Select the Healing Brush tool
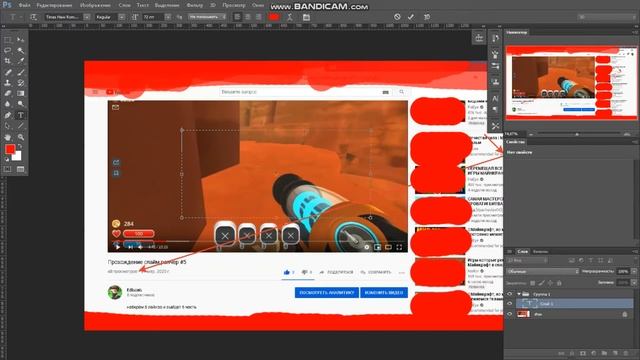 [x=8, y=72]
